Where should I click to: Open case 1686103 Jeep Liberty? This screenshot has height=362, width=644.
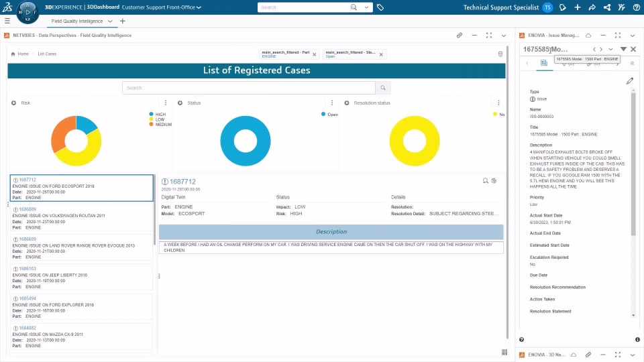[81, 278]
